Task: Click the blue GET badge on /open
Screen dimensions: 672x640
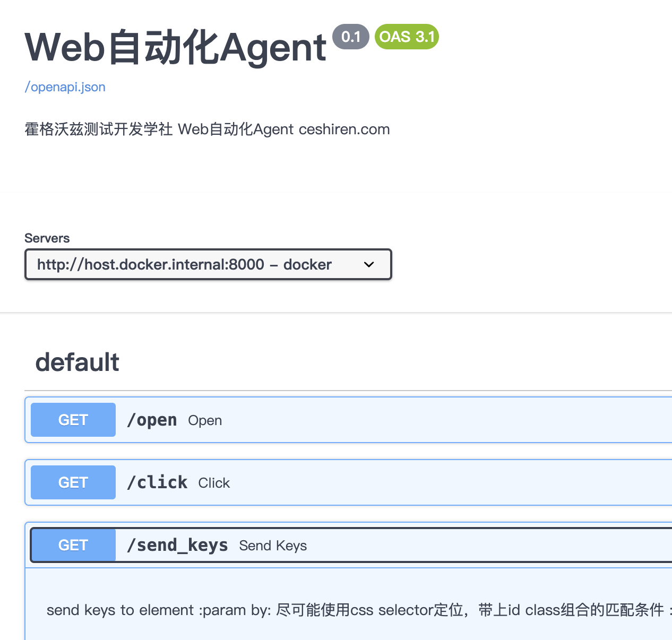Action: coord(73,419)
